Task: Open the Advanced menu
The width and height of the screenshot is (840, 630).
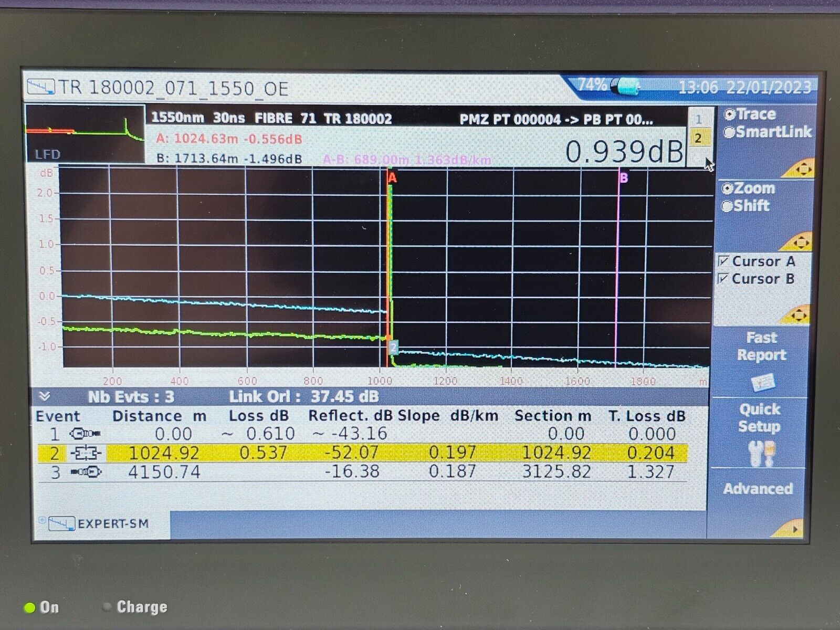Action: 758,488
